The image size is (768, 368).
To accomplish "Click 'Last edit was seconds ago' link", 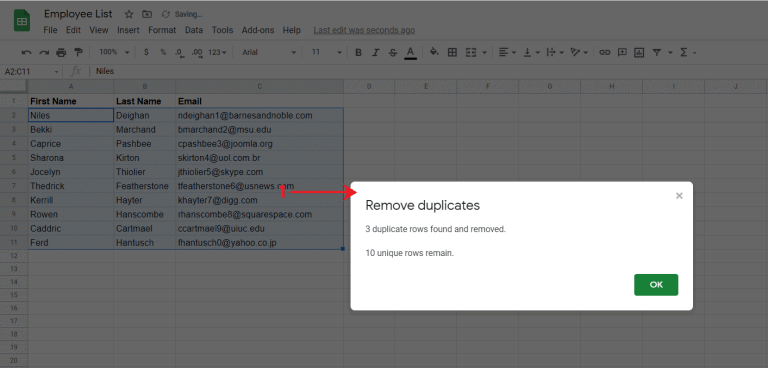I will click(364, 30).
